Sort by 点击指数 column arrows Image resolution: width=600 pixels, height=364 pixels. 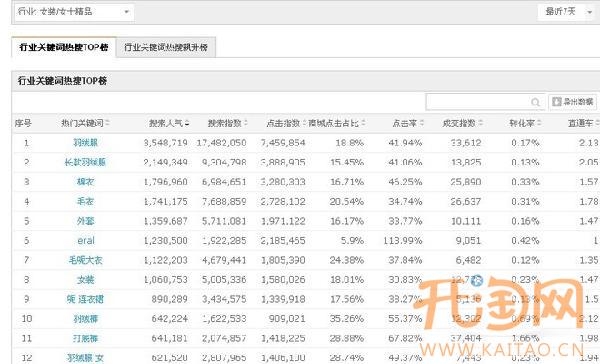coord(305,123)
